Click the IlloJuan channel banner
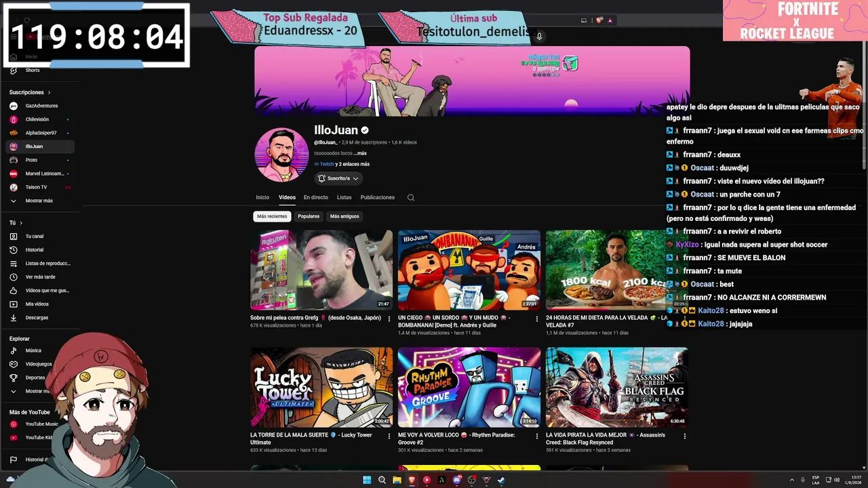This screenshot has height=488, width=868. click(x=472, y=81)
